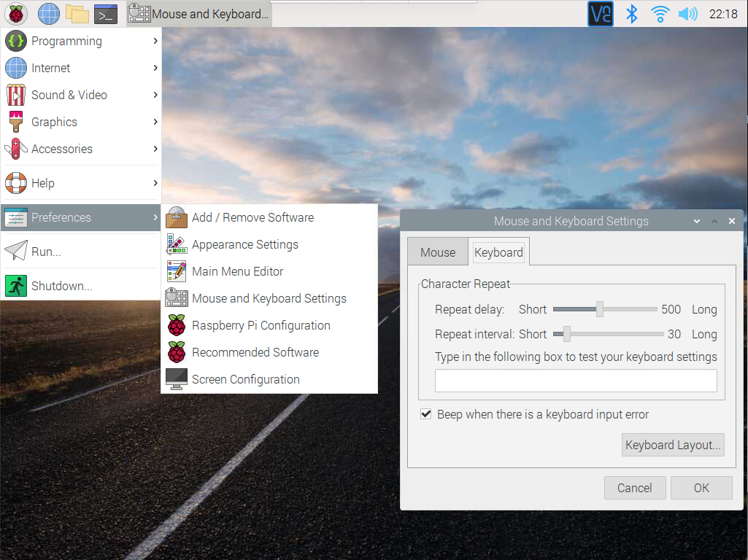The height and width of the screenshot is (560, 748).
Task: Toggle Beep on keyboard input error checkbox
Action: click(x=426, y=414)
